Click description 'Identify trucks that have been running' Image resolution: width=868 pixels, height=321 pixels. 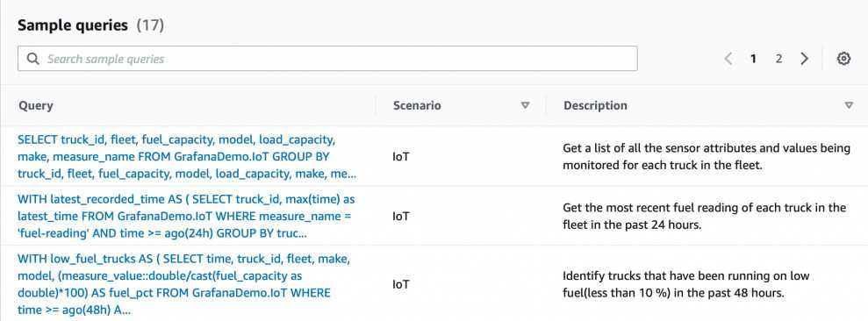[x=686, y=284]
